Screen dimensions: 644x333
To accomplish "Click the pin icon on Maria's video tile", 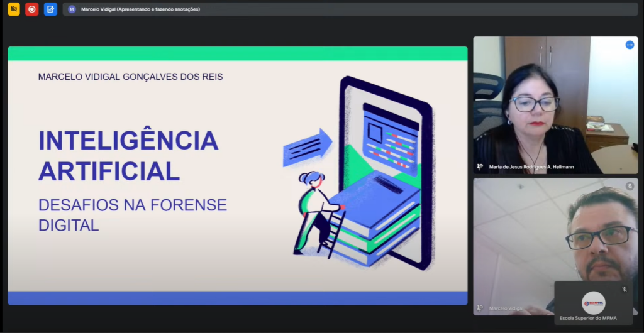I will pos(480,167).
